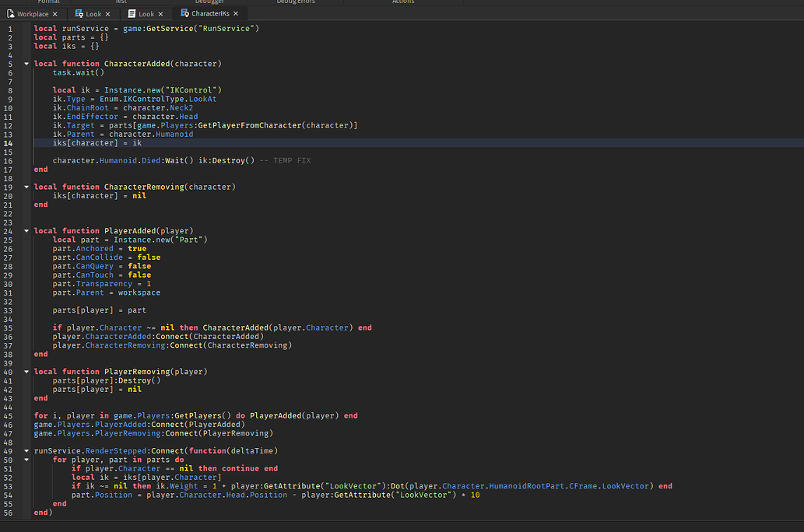Open the Actions menu
The height and width of the screenshot is (532, 804).
pyautogui.click(x=403, y=2)
